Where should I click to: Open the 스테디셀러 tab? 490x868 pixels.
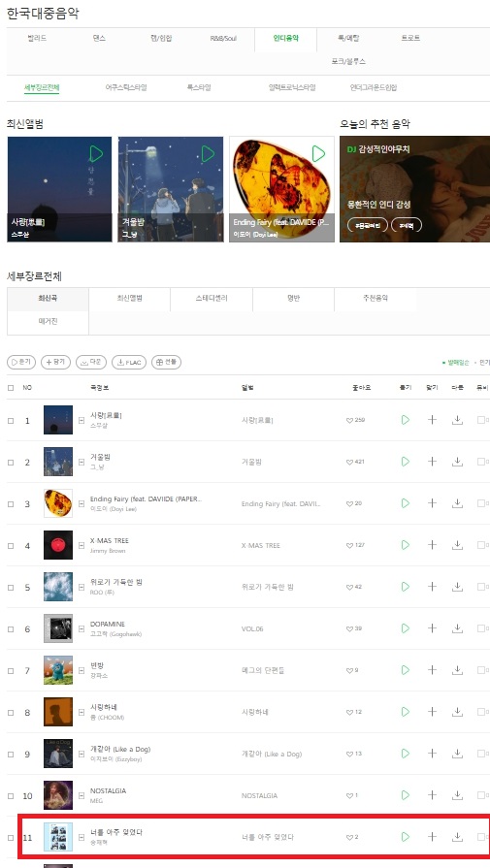pyautogui.click(x=212, y=298)
